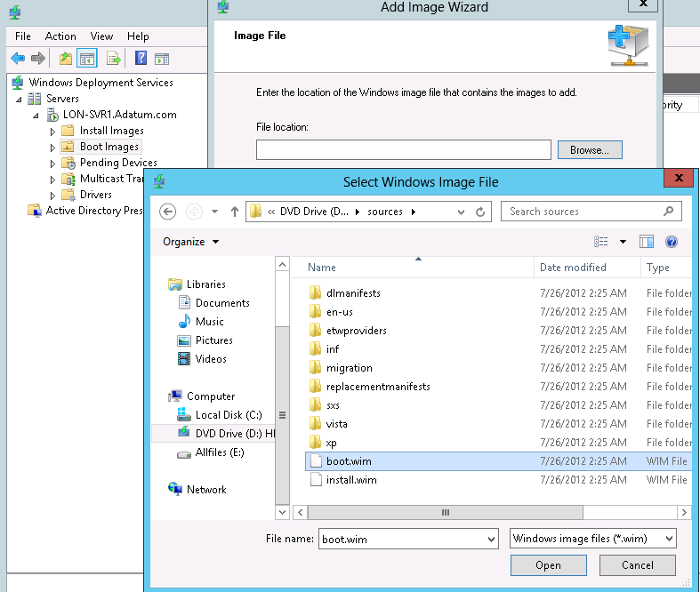
Task: Open the Help toolbar icon in WDS
Action: (x=141, y=59)
